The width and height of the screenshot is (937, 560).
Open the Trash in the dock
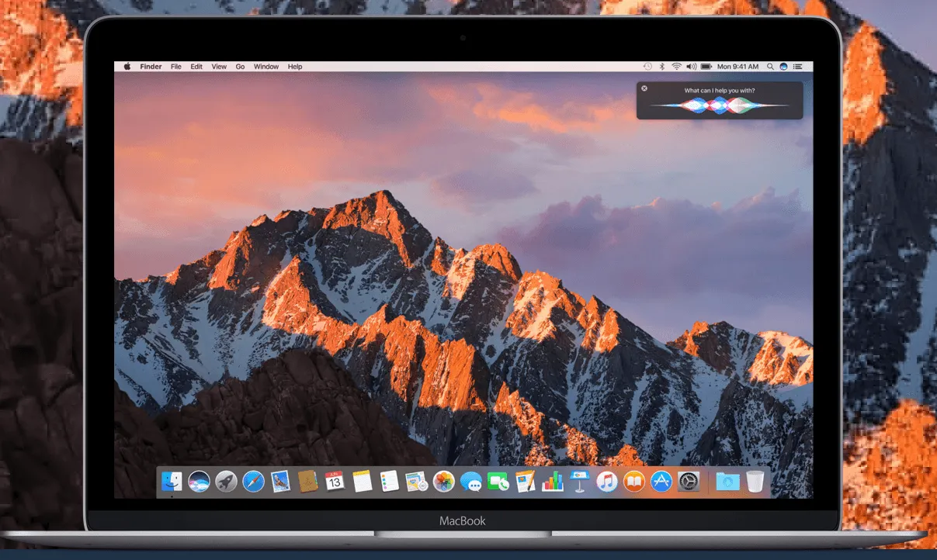coord(755,482)
